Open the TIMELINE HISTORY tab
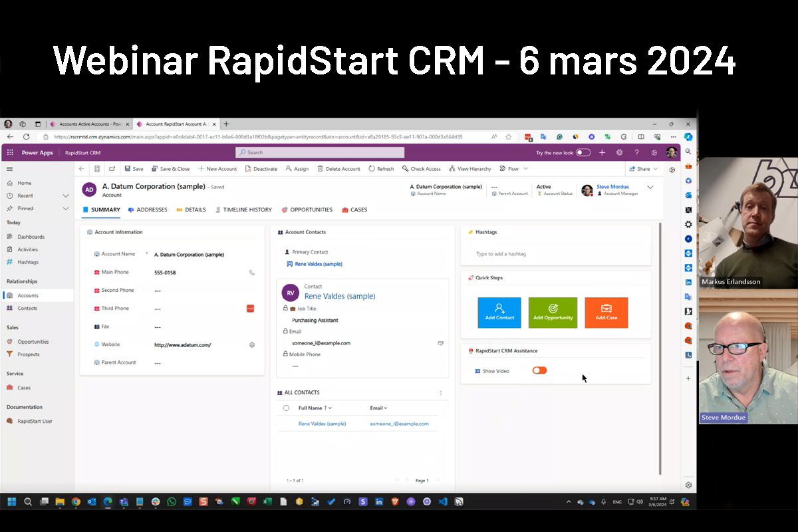Screen dimensions: 798x532 pos(243,210)
